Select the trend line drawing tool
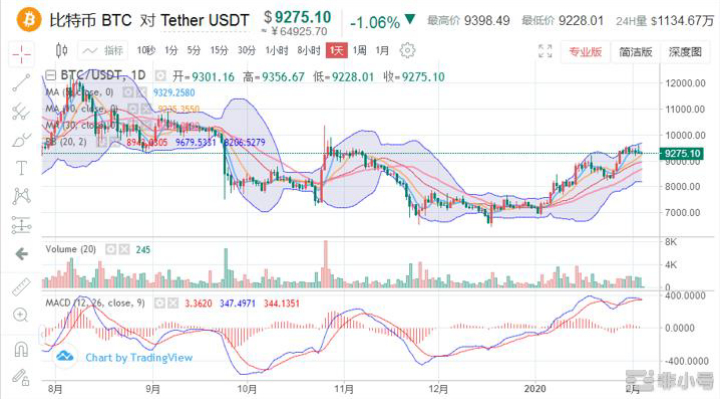Image resolution: width=720 pixels, height=399 pixels. (21, 83)
